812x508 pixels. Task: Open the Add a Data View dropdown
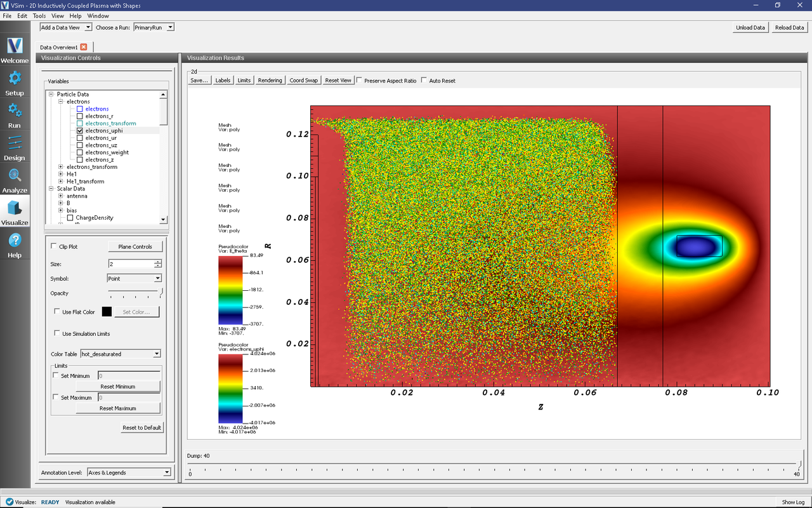tap(66, 27)
